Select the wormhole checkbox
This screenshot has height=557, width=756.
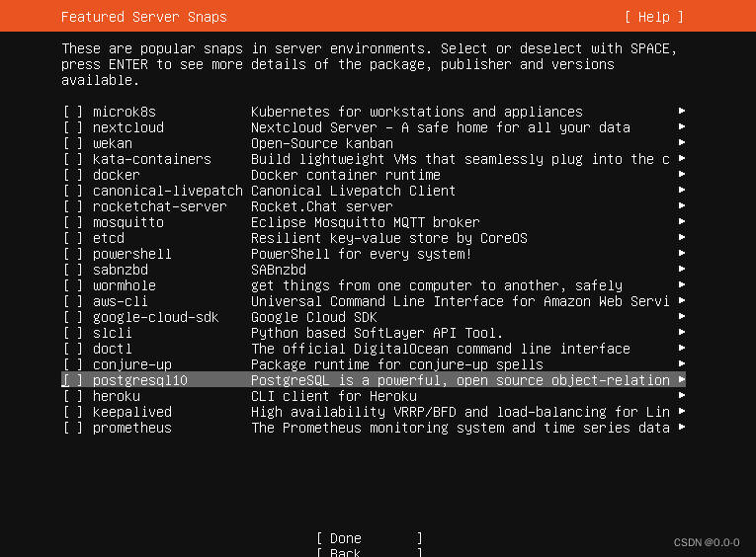click(73, 285)
